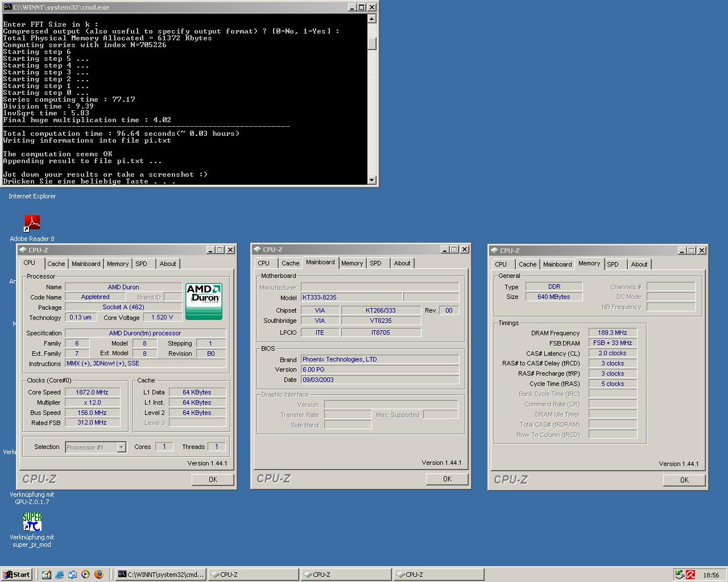The image size is (728, 582).
Task: Click the Code Name field Applebred
Action: tap(95, 297)
